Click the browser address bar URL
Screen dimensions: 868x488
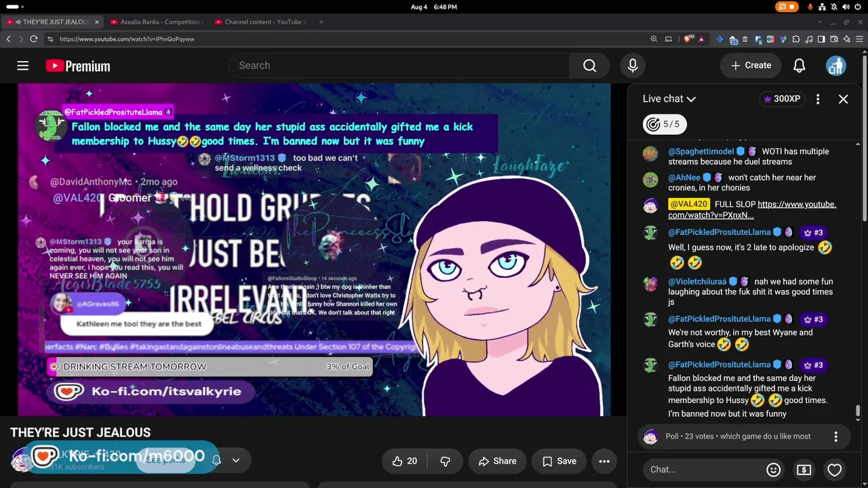tap(127, 39)
